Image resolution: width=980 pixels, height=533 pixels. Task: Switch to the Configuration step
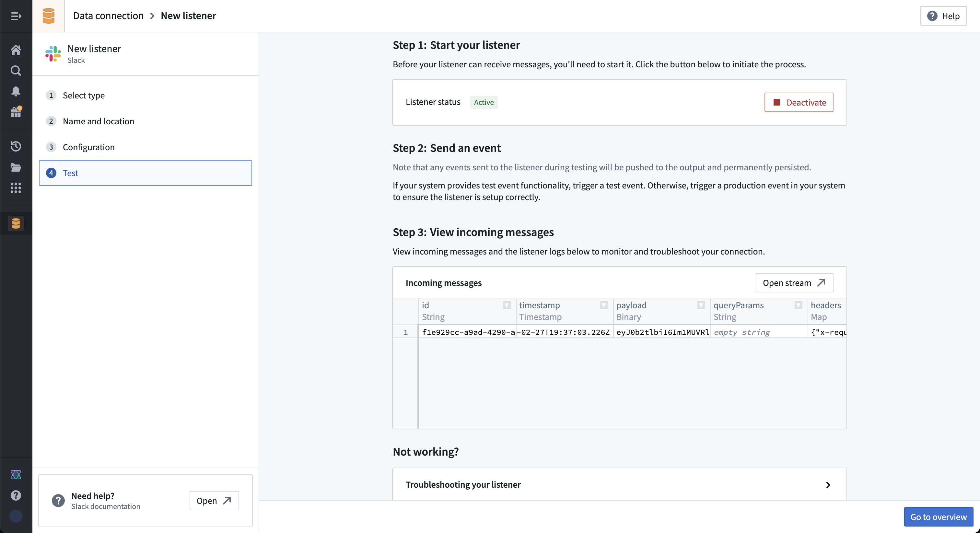88,147
